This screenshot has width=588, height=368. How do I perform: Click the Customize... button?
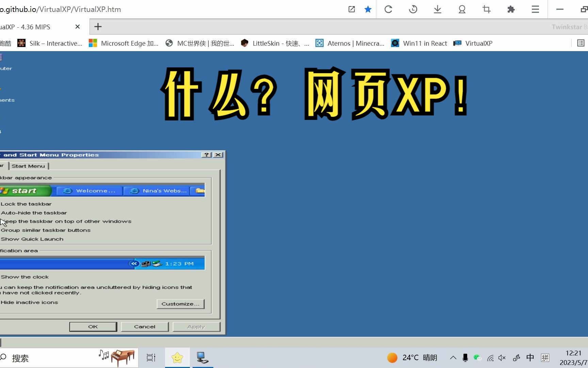(x=181, y=304)
